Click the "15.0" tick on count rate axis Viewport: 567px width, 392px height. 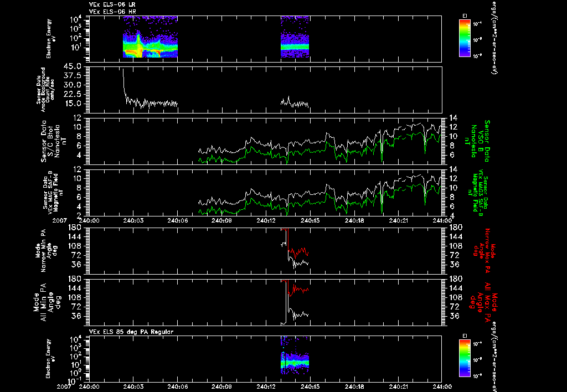(74, 104)
